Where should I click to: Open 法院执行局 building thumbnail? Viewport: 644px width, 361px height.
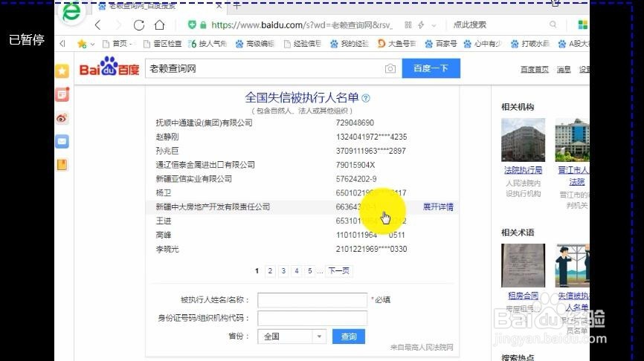(524, 140)
